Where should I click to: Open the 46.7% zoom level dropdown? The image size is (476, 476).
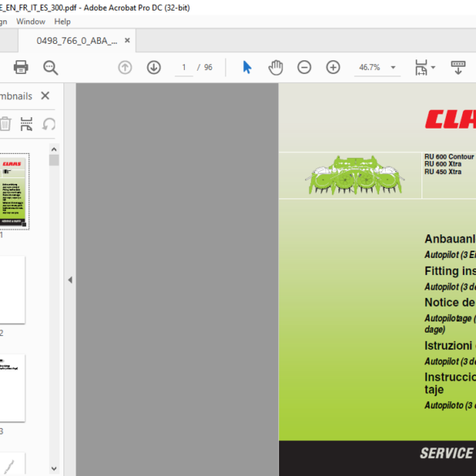[x=393, y=67]
